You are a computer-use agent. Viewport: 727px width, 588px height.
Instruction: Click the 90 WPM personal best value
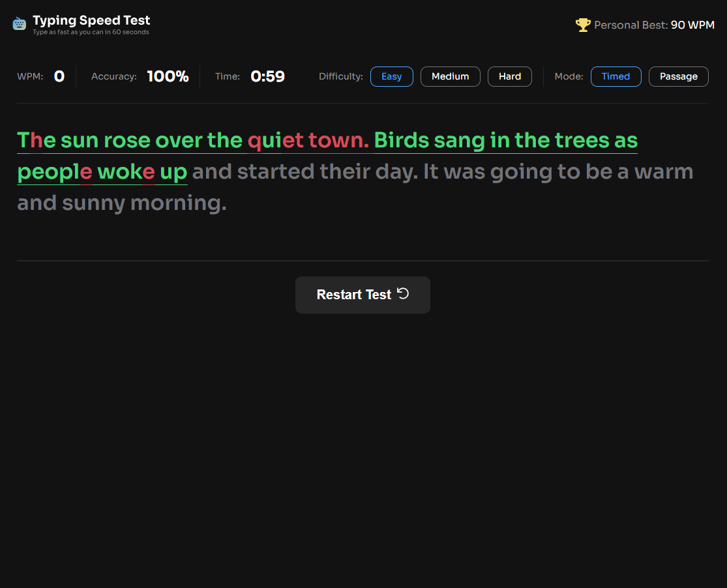click(692, 25)
